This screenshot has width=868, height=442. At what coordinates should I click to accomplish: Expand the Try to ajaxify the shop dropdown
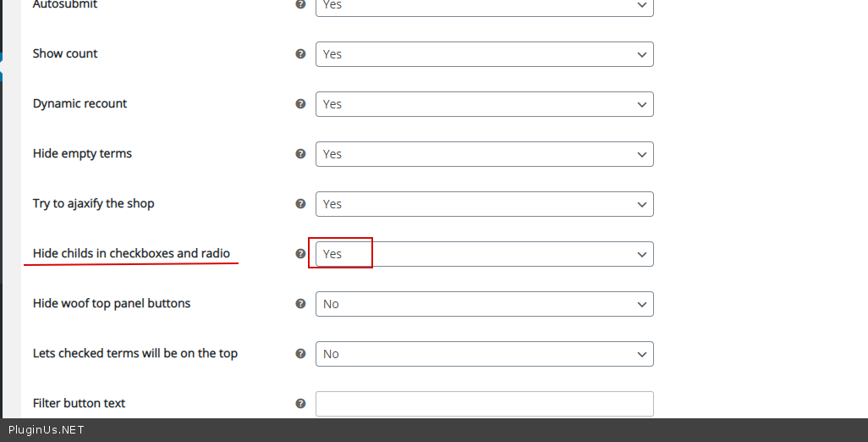[x=484, y=204]
